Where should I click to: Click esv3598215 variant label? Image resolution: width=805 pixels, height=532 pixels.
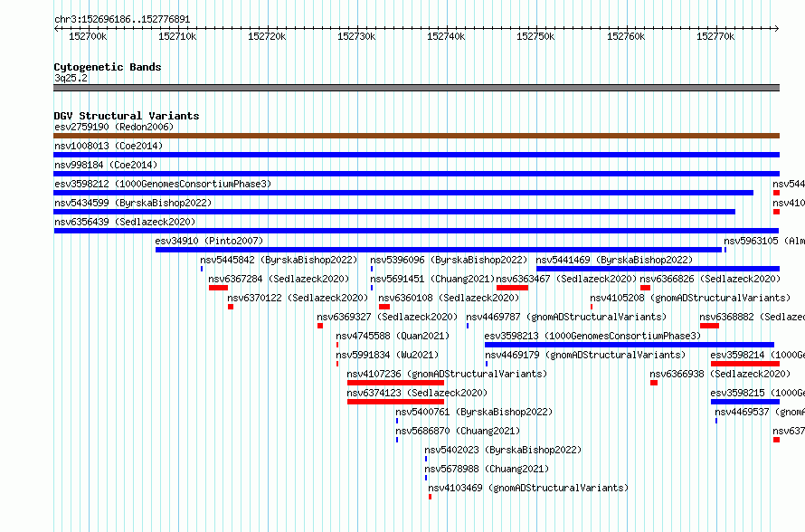pos(758,393)
